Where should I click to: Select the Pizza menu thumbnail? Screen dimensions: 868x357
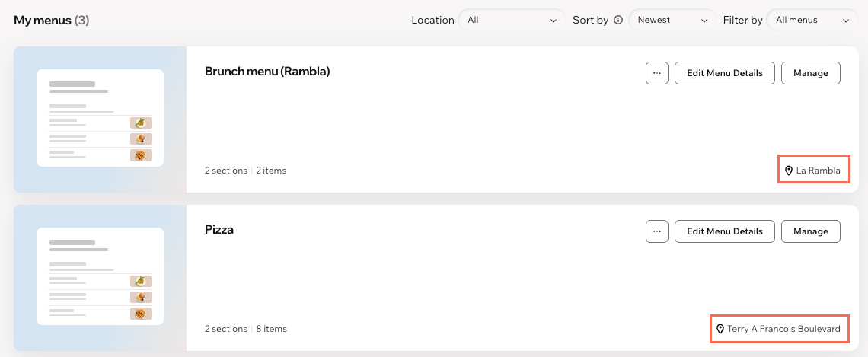pyautogui.click(x=101, y=278)
